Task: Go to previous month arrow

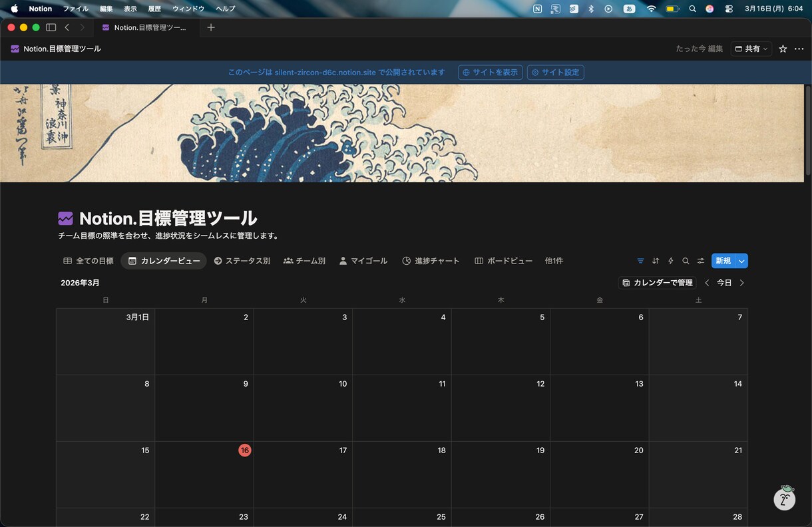Action: point(707,283)
